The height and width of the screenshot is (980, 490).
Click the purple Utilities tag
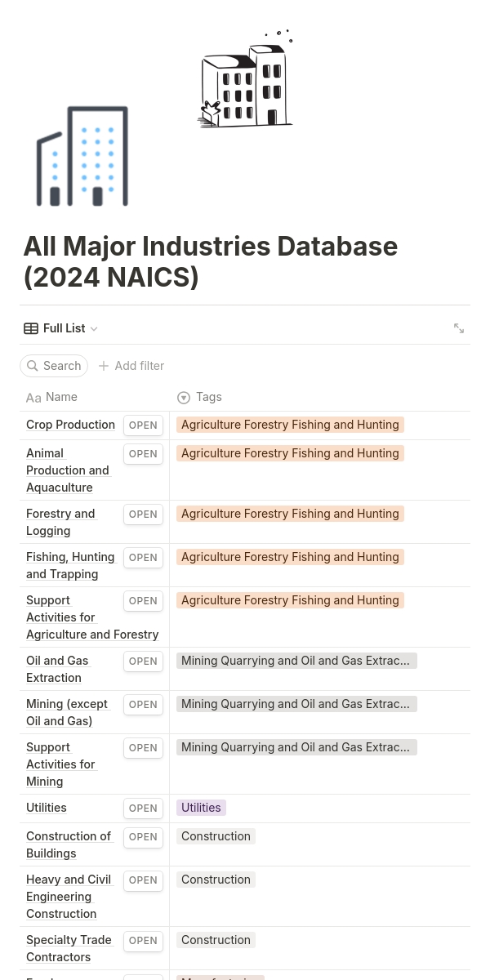coord(201,808)
